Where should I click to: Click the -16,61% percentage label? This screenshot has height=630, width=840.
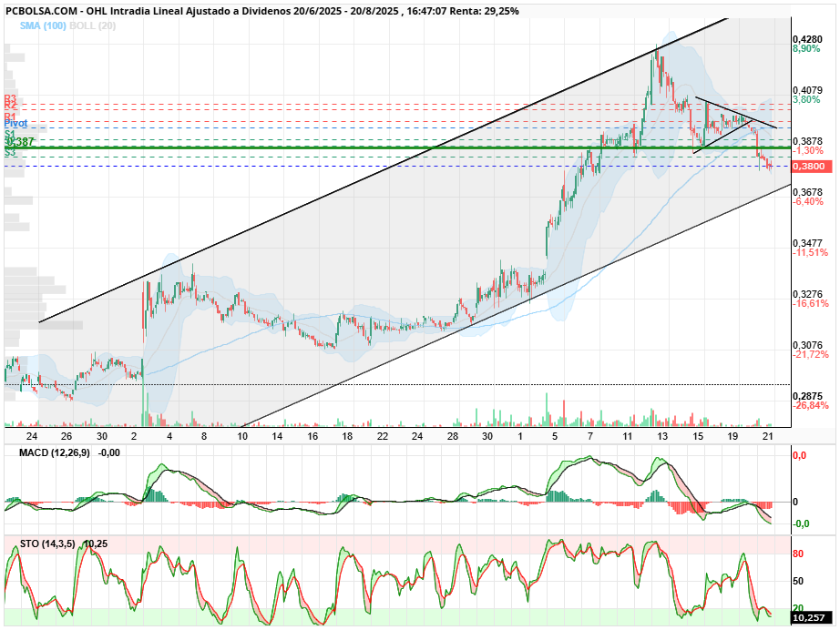coord(810,303)
